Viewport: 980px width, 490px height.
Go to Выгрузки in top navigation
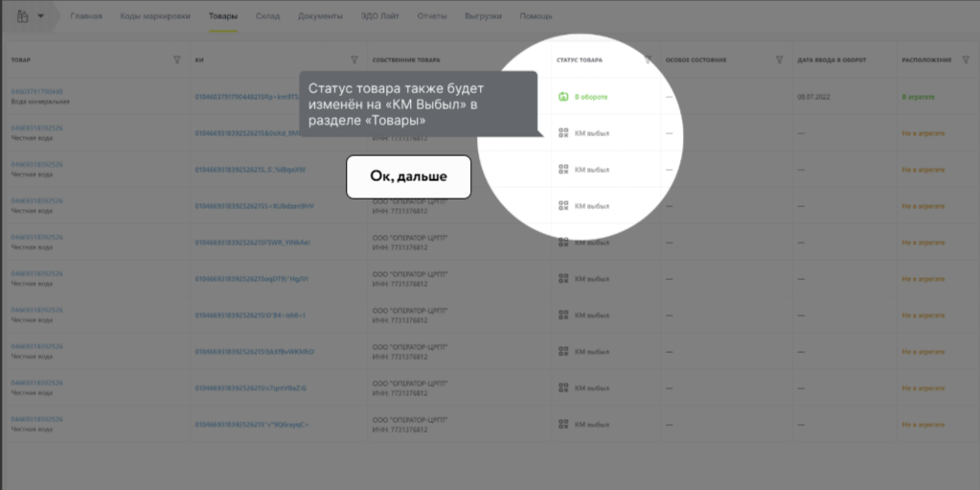tap(483, 16)
